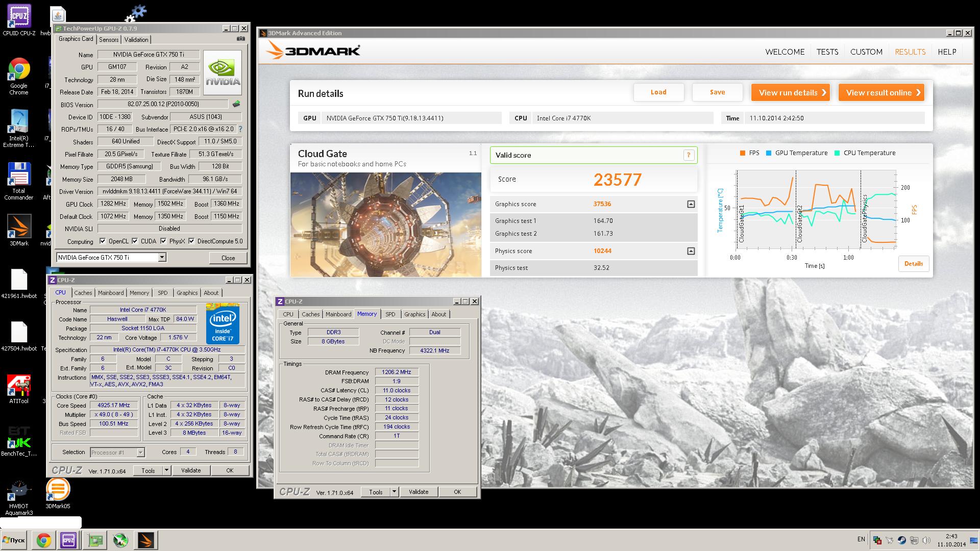Open Graphics tab in CPU-Z CPU window
Screen dimensions: 980x551
[x=187, y=293]
